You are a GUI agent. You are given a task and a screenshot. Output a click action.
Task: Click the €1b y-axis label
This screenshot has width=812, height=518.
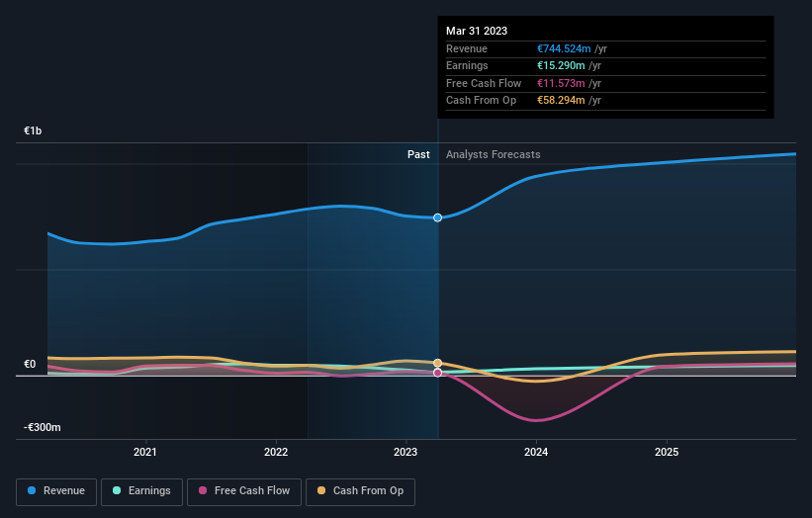pos(33,130)
